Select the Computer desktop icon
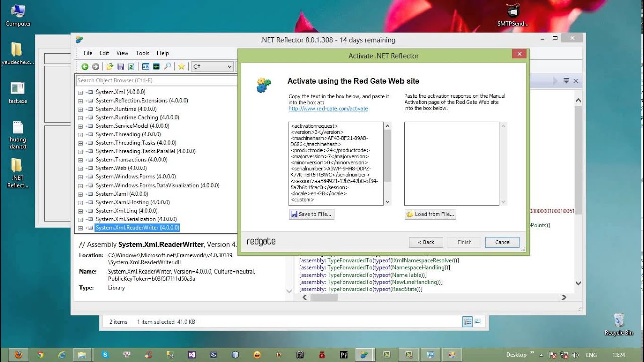This screenshot has height=362, width=644. (18, 15)
